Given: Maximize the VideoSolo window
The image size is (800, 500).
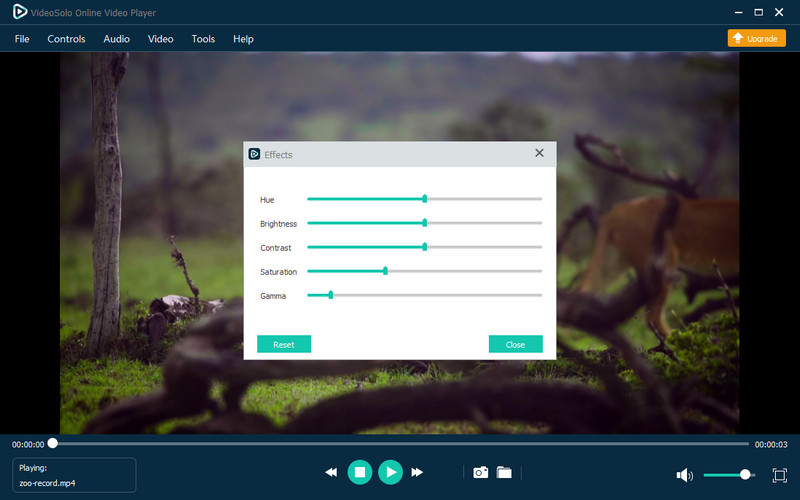Looking at the screenshot, I should click(x=759, y=12).
